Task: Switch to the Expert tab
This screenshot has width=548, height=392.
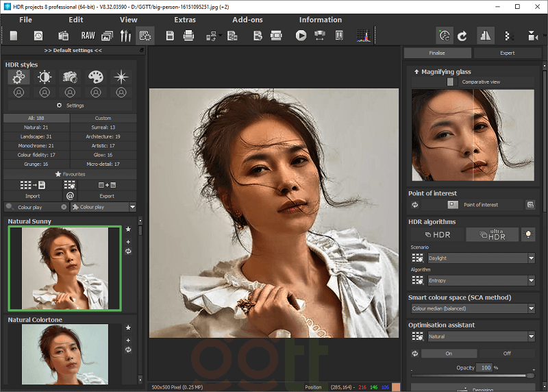Action: click(508, 53)
